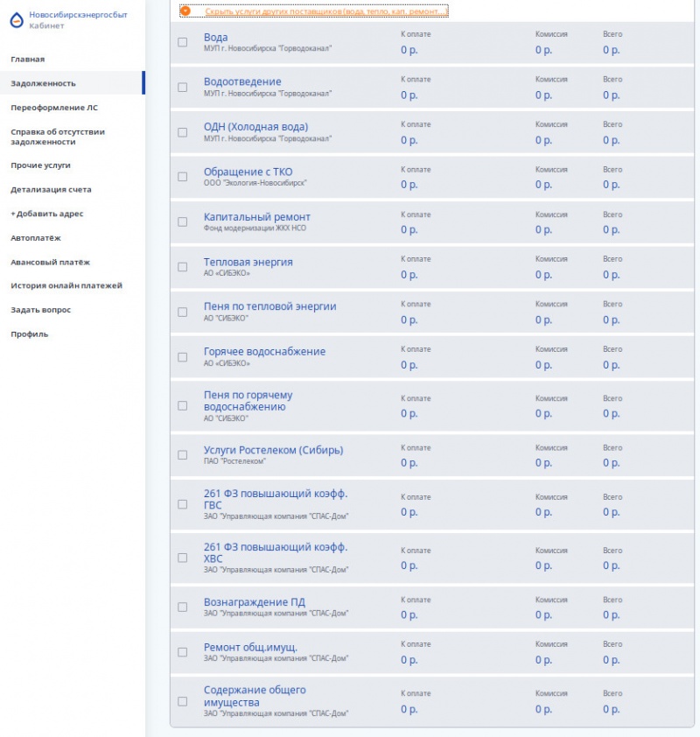Image resolution: width=700 pixels, height=737 pixels.
Task: Open the Главная menu item
Action: click(x=28, y=60)
